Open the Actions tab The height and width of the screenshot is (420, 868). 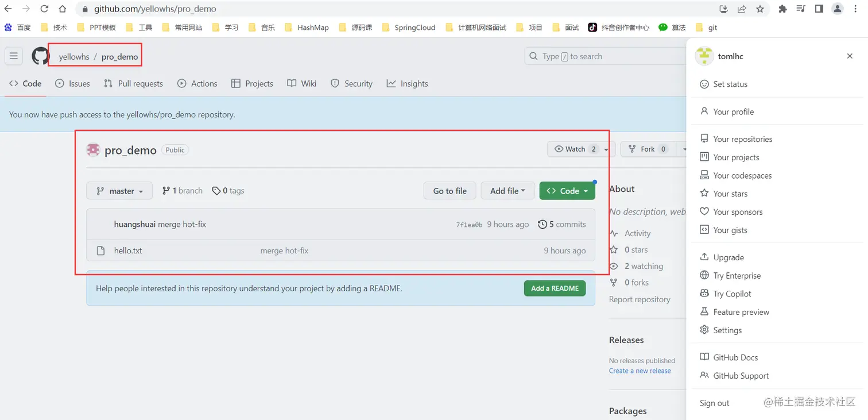pos(197,83)
